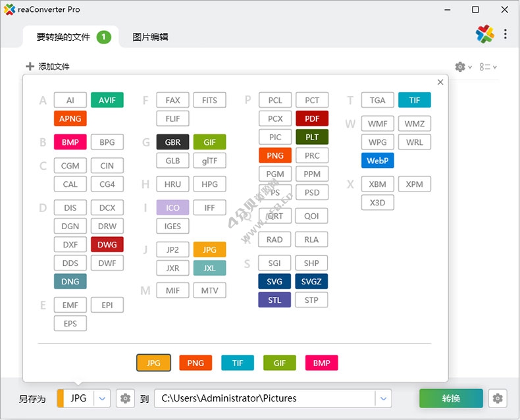The image size is (520, 420).
Task: Choose the APNG format
Action: pos(70,118)
